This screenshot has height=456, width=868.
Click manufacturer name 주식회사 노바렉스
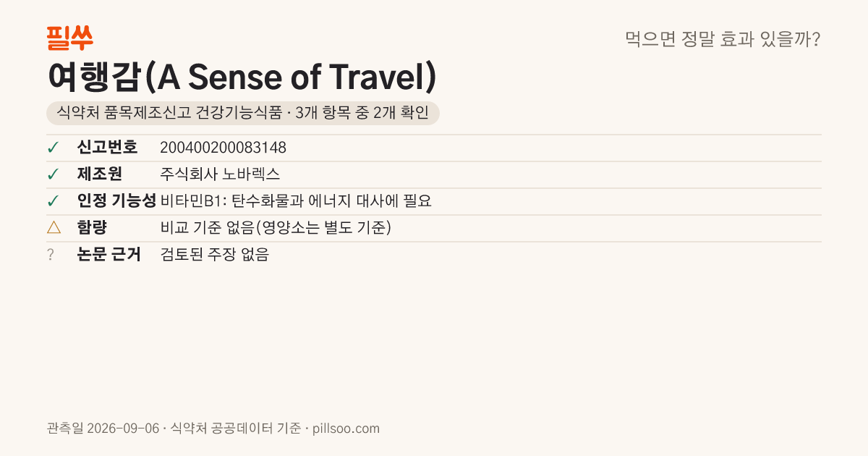(x=220, y=174)
